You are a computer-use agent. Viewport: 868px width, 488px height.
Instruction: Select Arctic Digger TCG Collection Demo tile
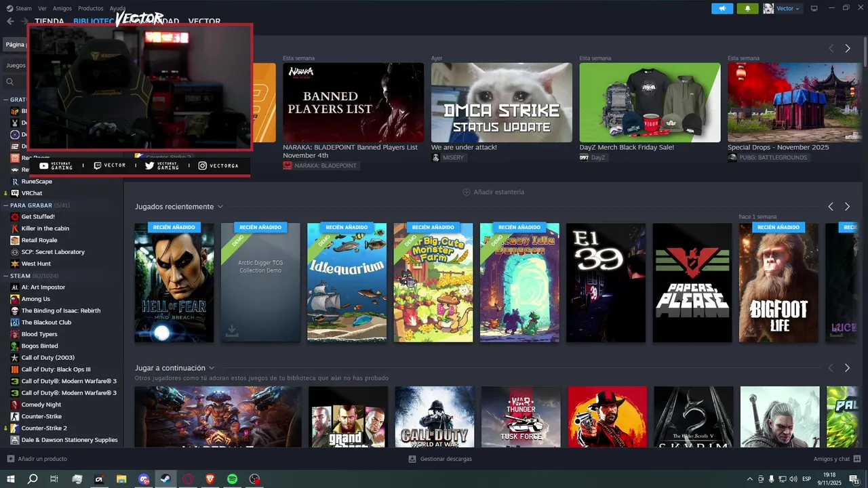tap(260, 283)
